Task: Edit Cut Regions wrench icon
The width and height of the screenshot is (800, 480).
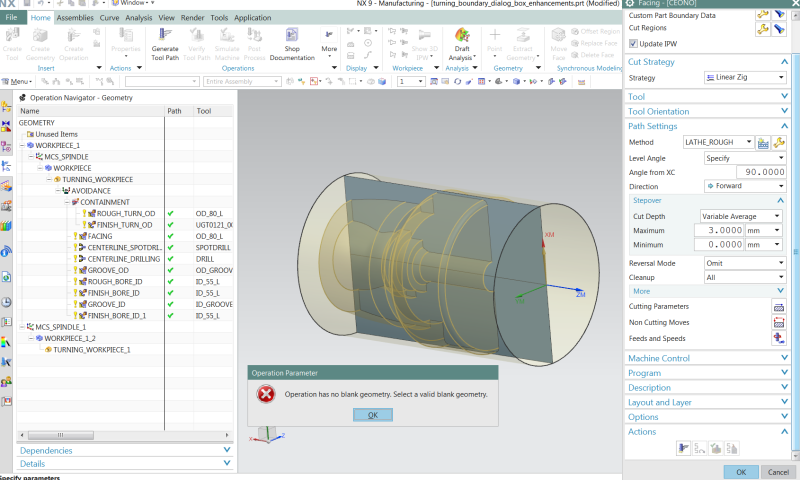Action: click(762, 29)
